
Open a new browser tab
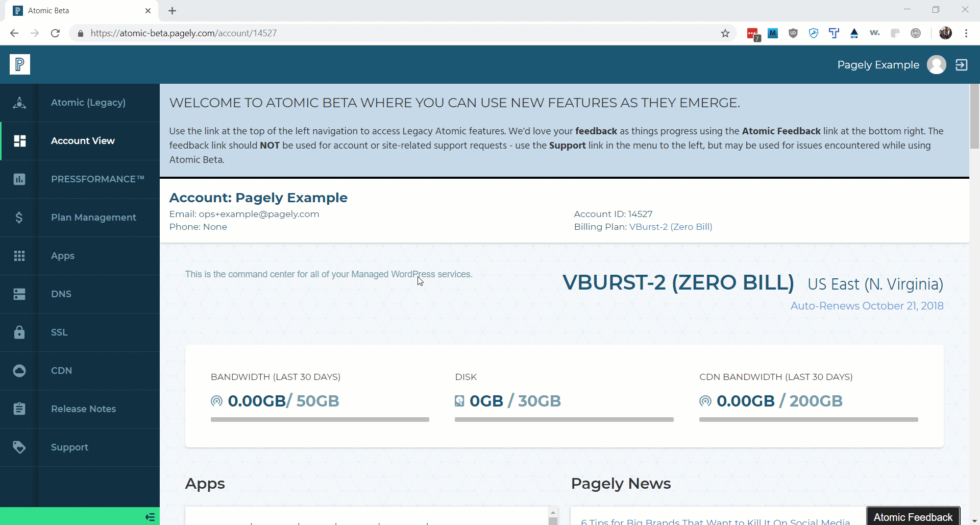(173, 11)
